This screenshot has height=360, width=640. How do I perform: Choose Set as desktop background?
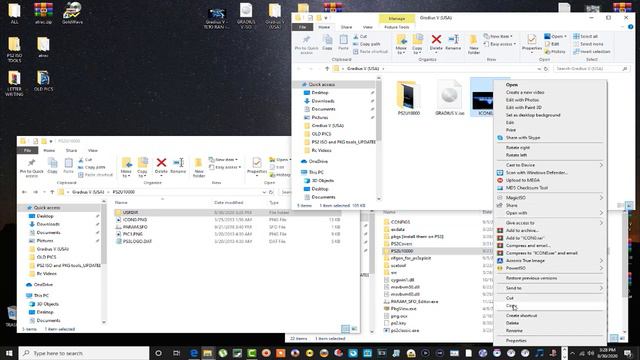[533, 115]
